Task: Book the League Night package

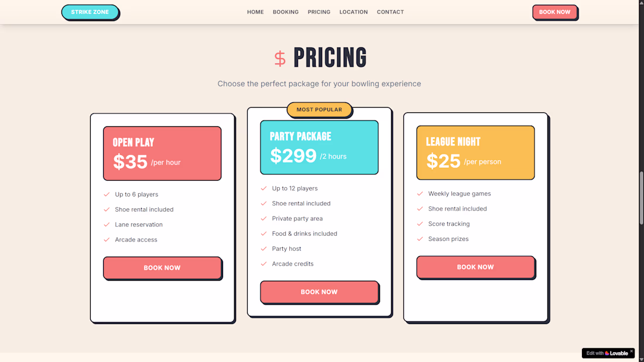Action: pos(475,267)
